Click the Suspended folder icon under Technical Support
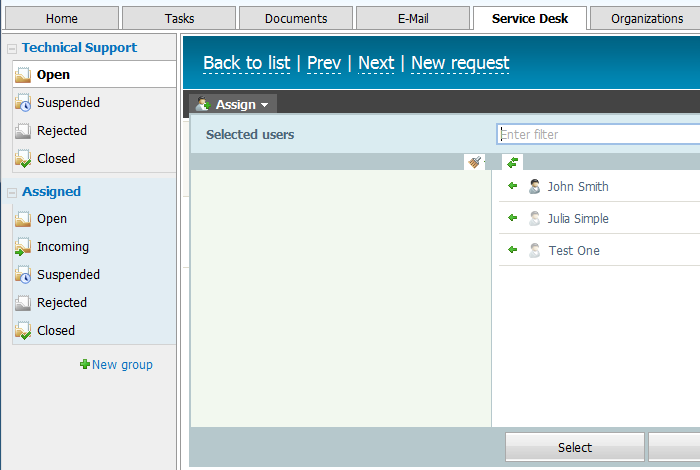Screen dimensions: 700x470 click(x=23, y=103)
